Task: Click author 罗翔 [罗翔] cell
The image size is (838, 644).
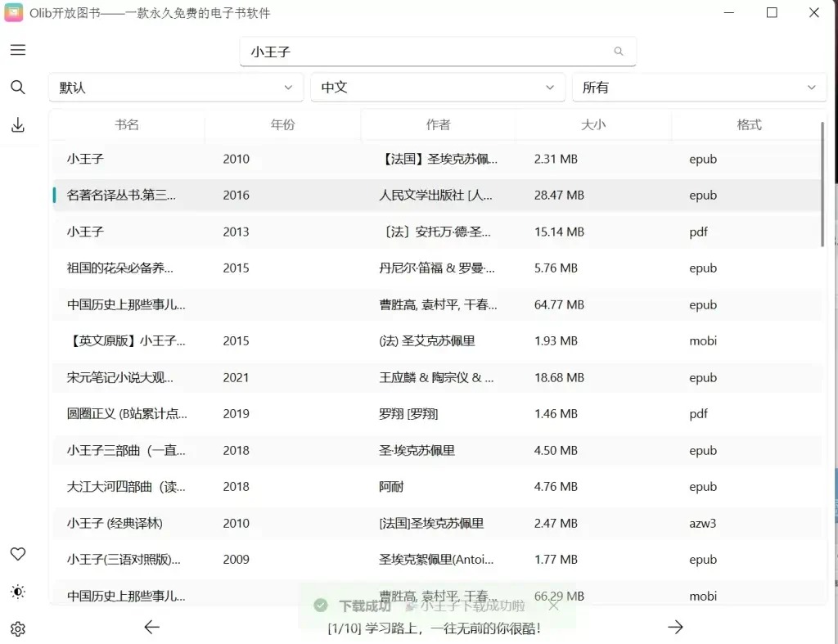Action: click(408, 414)
